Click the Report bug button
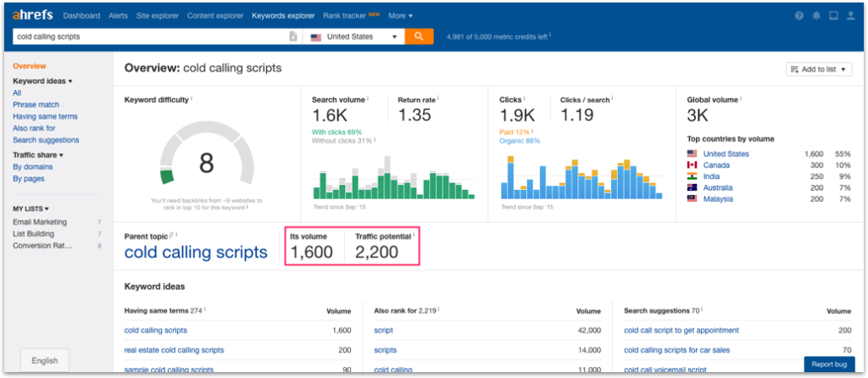 (829, 364)
